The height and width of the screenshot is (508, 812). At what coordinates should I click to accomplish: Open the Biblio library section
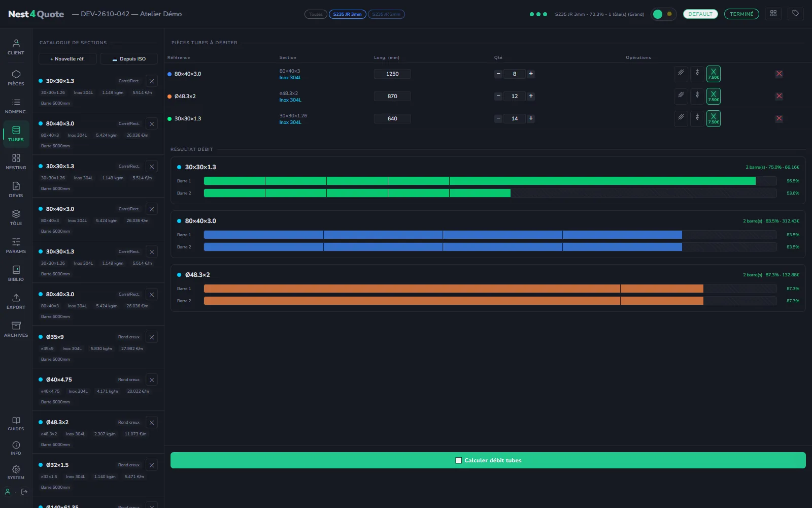point(16,273)
